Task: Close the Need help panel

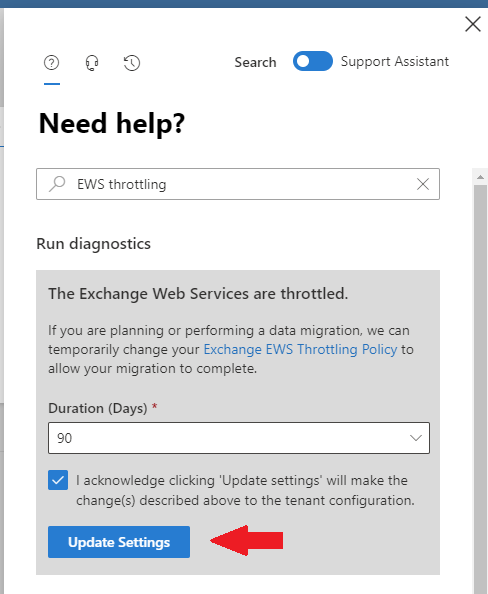Action: (472, 24)
